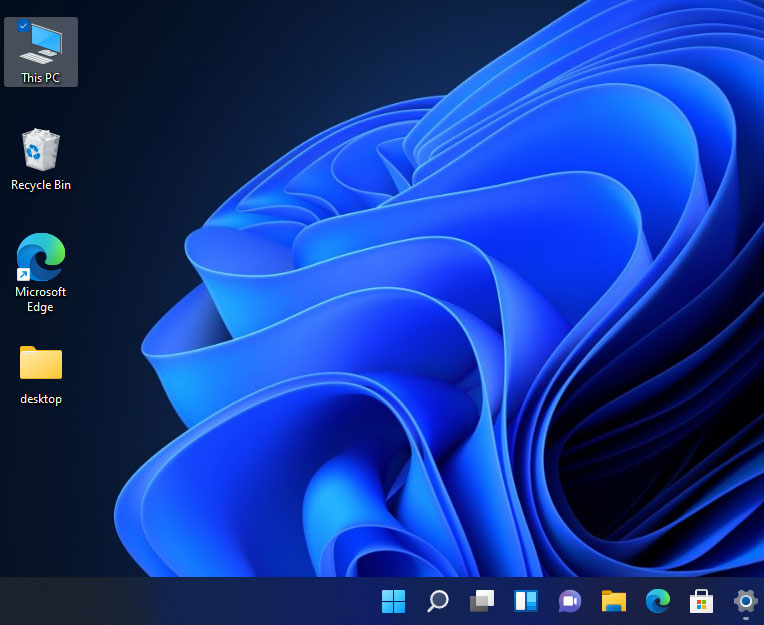Click the "Recycle Bin" label text
Screen dimensions: 764x625
41,185
